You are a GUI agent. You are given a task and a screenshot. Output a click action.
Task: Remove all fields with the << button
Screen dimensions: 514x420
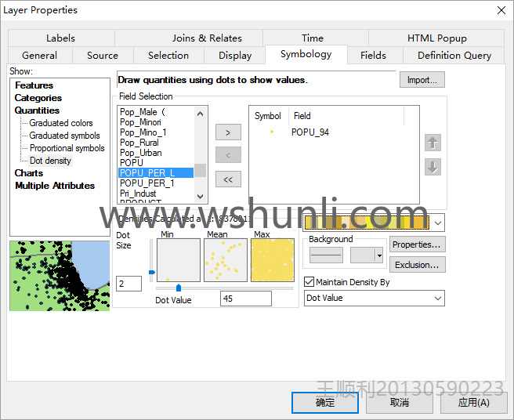(x=228, y=179)
